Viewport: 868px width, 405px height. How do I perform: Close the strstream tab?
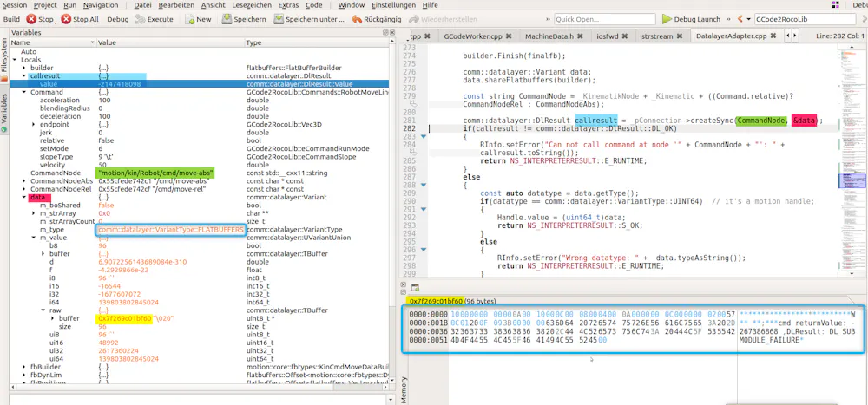pos(680,36)
